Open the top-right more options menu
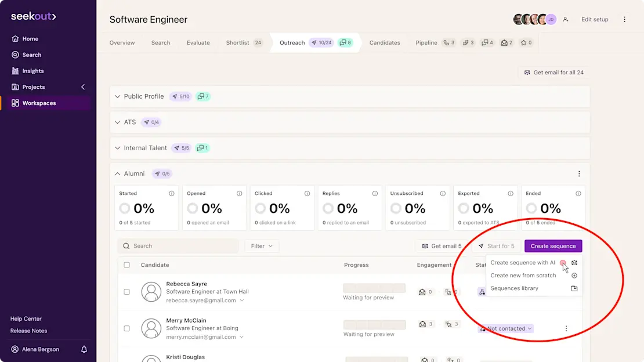This screenshot has width=644, height=362. point(625,19)
